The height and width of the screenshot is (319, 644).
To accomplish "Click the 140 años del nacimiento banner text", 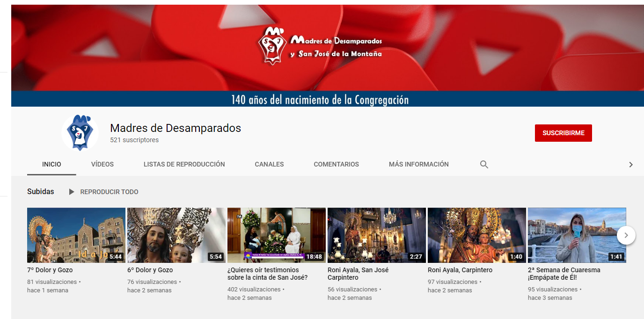I will pos(320,100).
